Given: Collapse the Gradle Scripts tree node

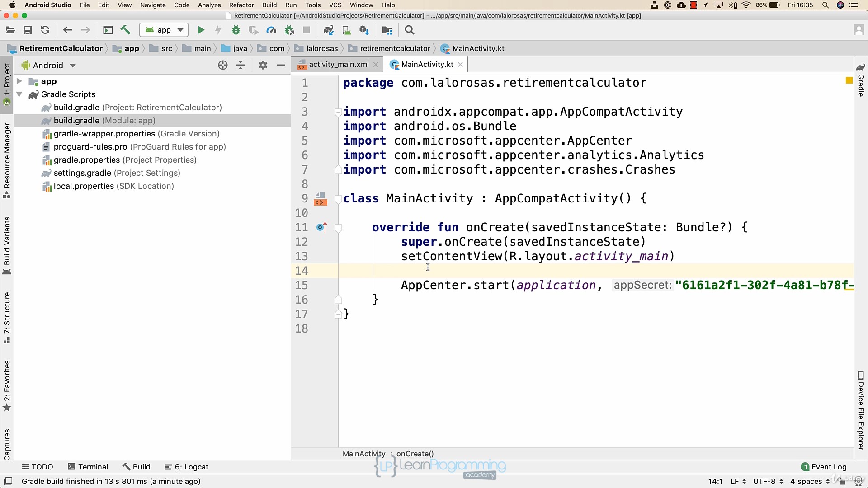Looking at the screenshot, I should [x=19, y=94].
